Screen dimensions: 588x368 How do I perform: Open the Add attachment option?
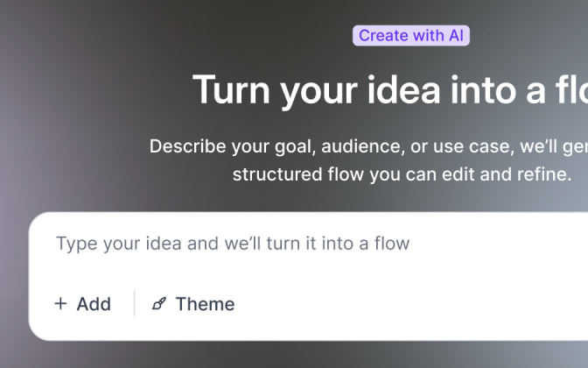pyautogui.click(x=82, y=303)
